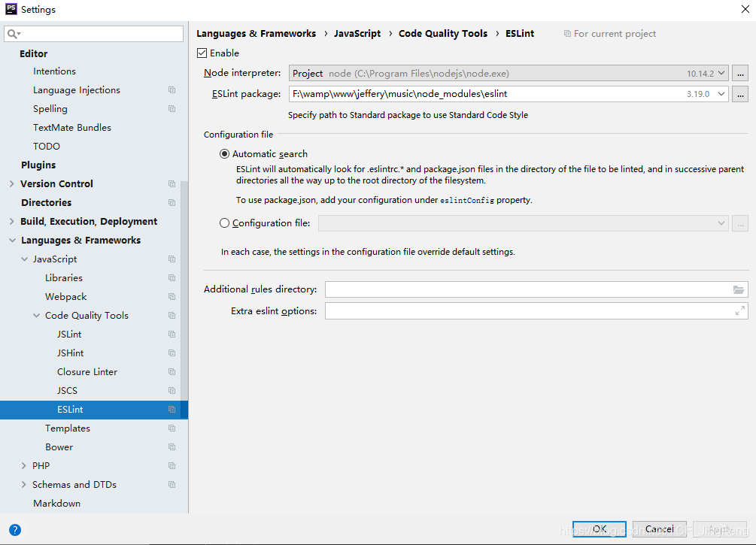
Task: Expand the Extra eslint options editor icon
Action: pyautogui.click(x=740, y=310)
